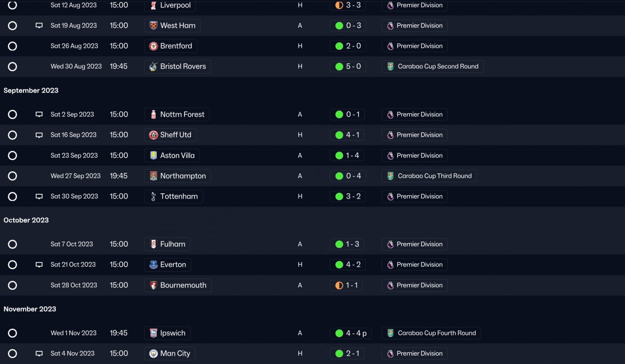Screen dimensions: 625x364
Task: Select the radio circle for Fulham fixture
Action: 13,244
